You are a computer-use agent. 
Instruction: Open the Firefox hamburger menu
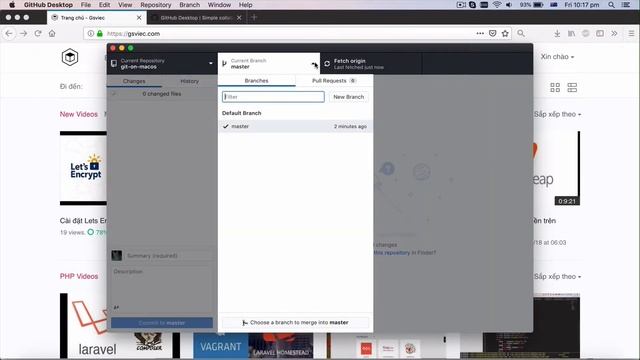coord(631,33)
